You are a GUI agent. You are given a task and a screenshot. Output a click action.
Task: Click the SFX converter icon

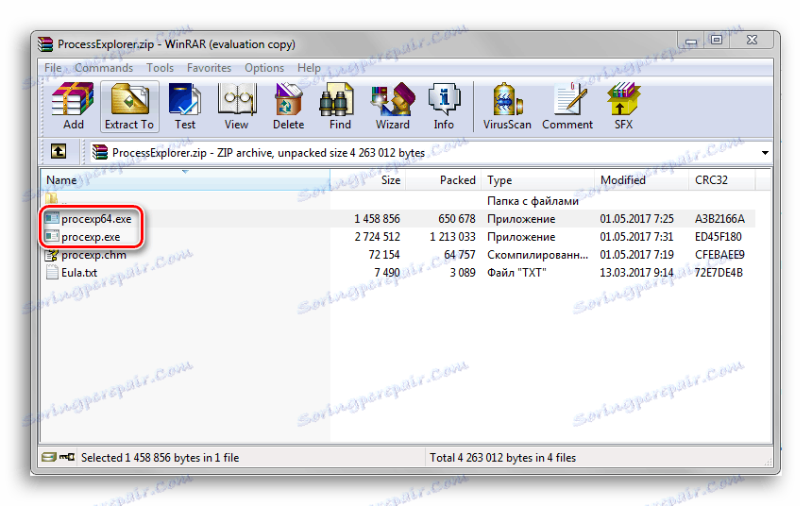(623, 106)
